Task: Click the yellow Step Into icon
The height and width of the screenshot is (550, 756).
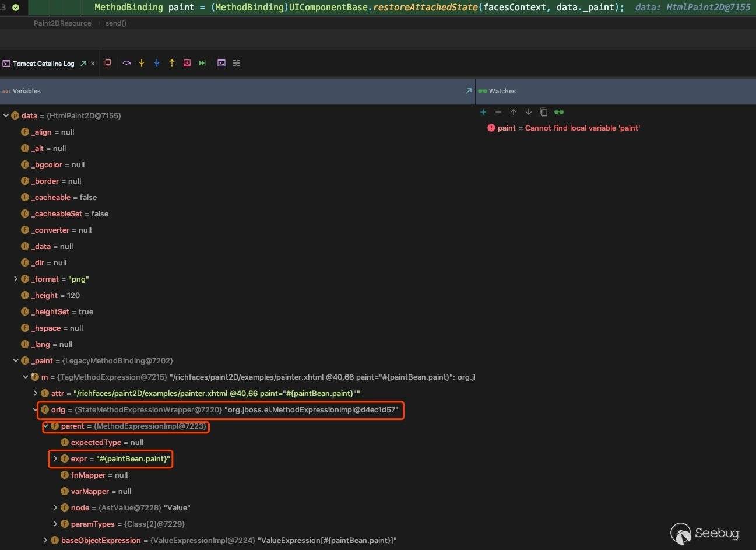Action: (142, 63)
